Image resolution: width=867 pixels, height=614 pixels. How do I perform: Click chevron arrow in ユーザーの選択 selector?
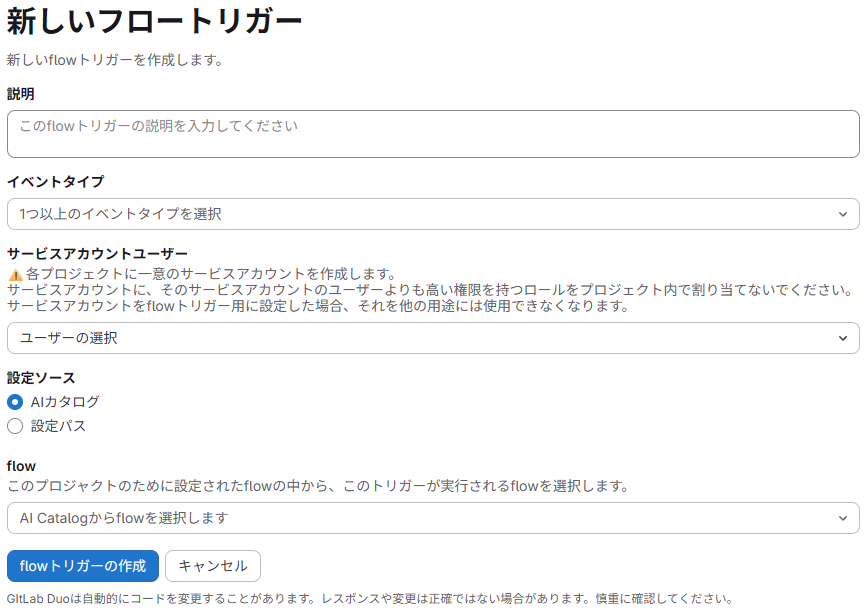pyautogui.click(x=842, y=338)
